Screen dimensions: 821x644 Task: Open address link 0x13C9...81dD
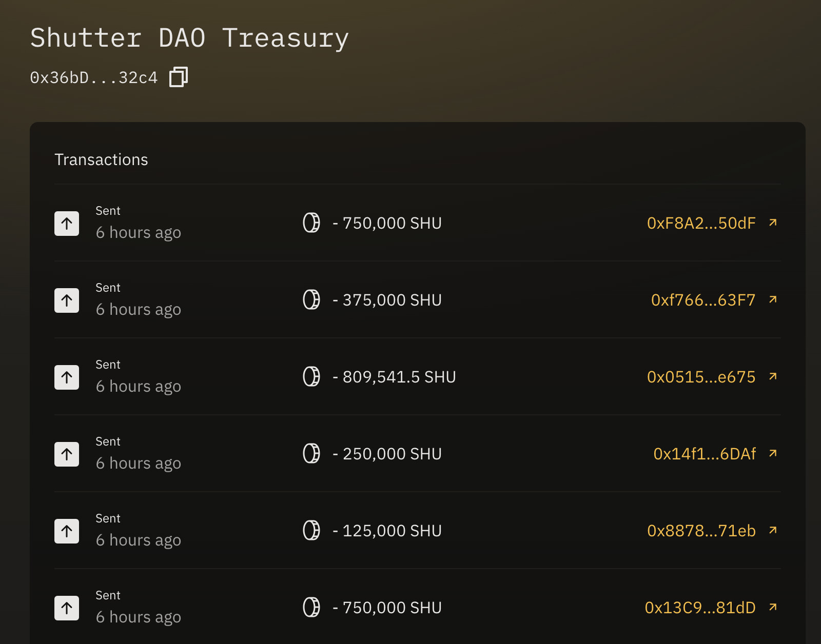pyautogui.click(x=700, y=608)
